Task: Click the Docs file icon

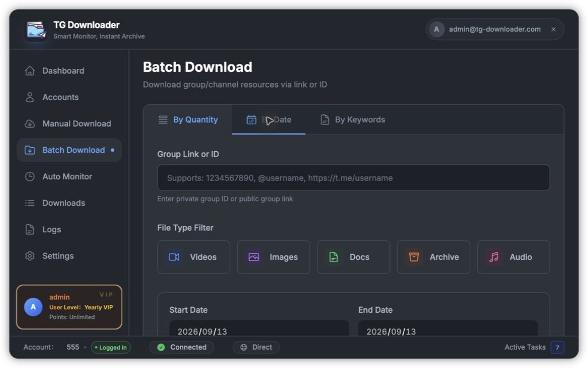Action: point(334,257)
